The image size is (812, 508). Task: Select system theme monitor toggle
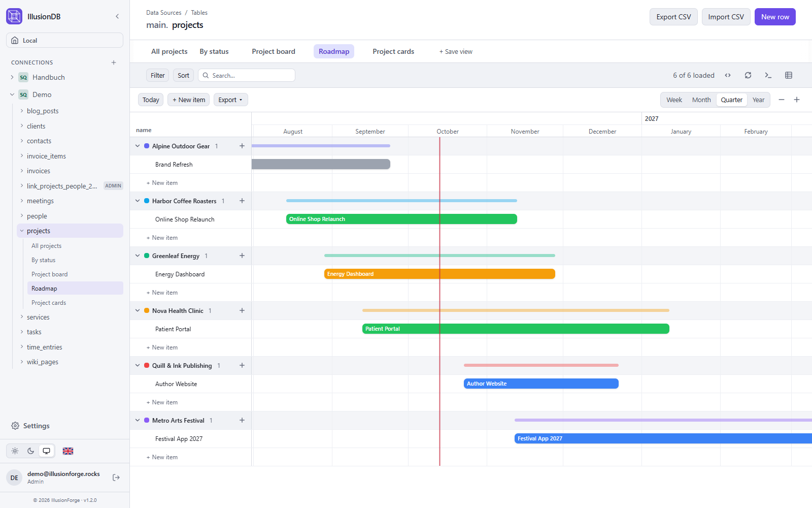click(x=47, y=451)
